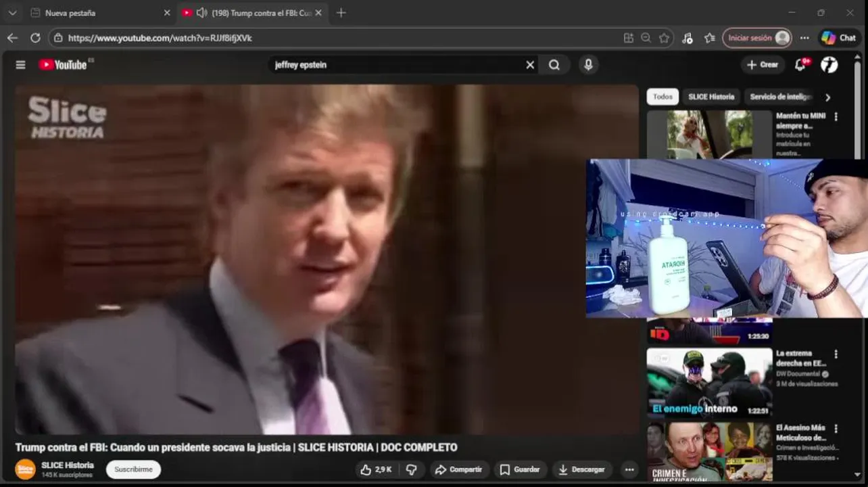868x487 pixels.
Task: Open the YouTube notifications bell
Action: (x=800, y=65)
